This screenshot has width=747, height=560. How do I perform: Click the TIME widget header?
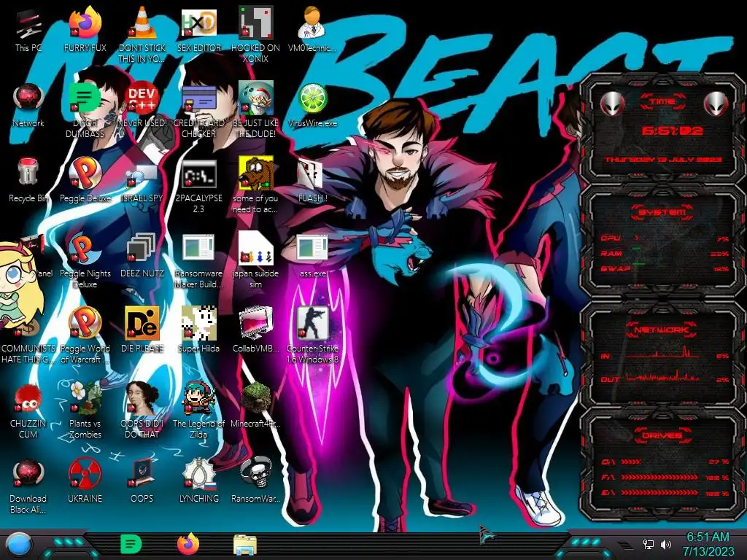tap(662, 101)
